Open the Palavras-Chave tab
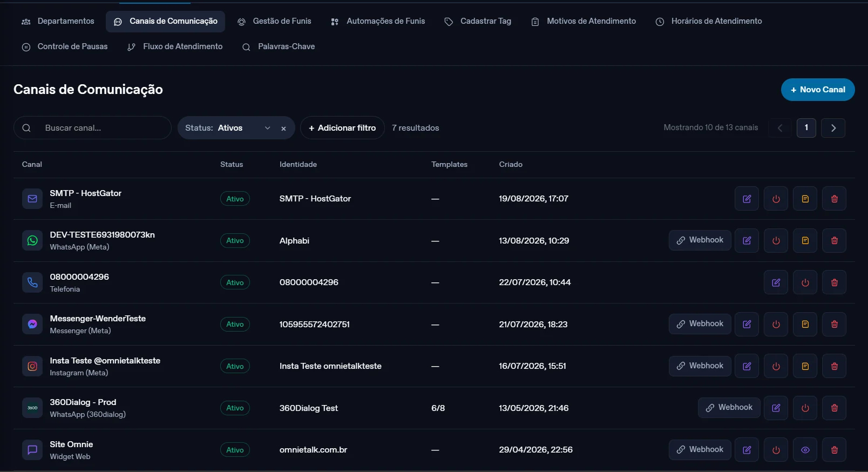The image size is (868, 472). [279, 47]
